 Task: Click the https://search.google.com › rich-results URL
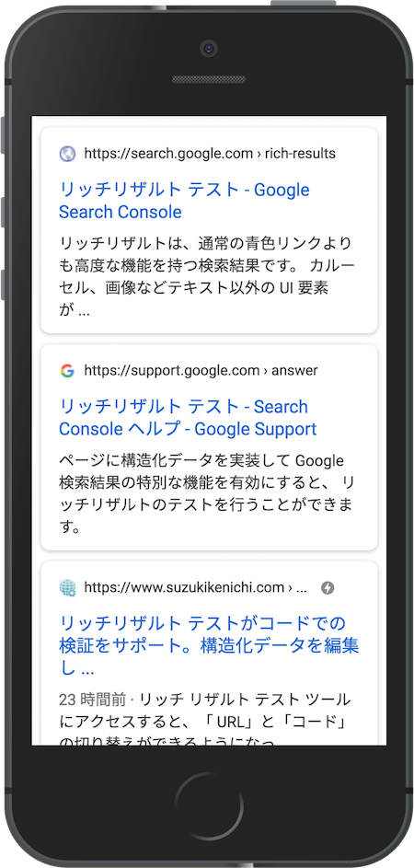[x=210, y=154]
